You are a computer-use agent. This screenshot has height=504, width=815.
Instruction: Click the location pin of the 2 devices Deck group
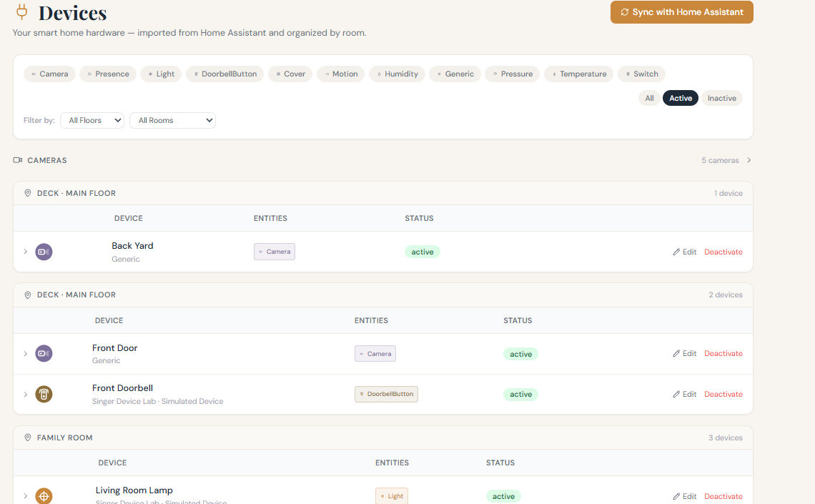(28, 295)
